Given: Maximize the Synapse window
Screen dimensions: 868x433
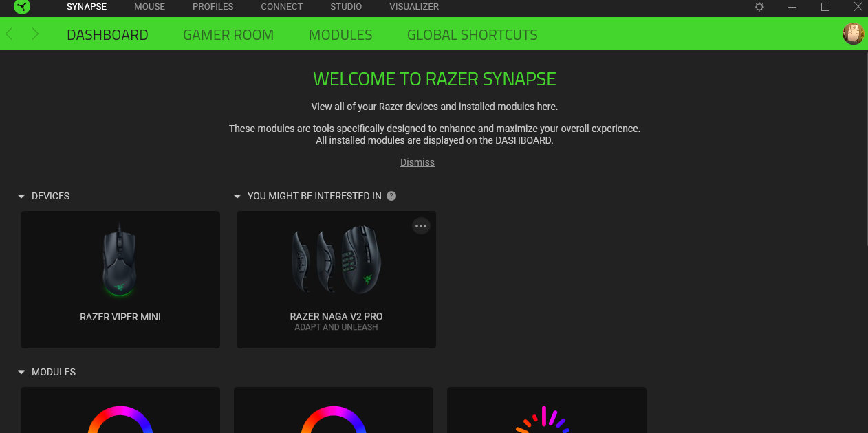Looking at the screenshot, I should pos(825,7).
